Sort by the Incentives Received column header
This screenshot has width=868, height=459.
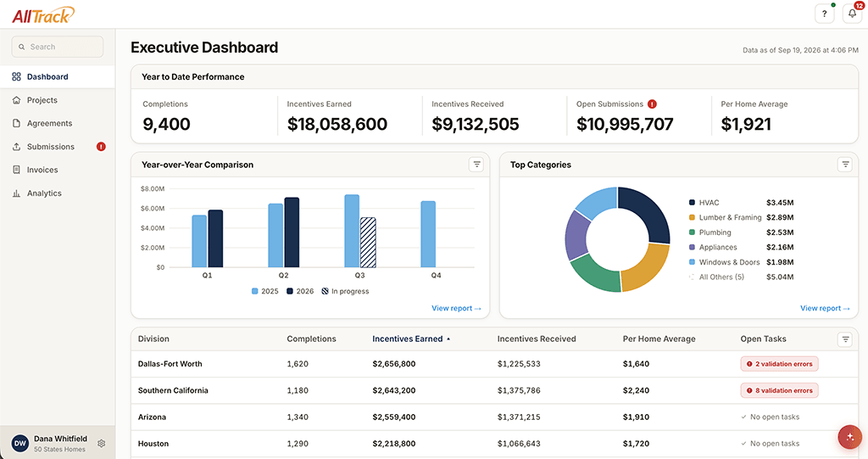(x=537, y=339)
